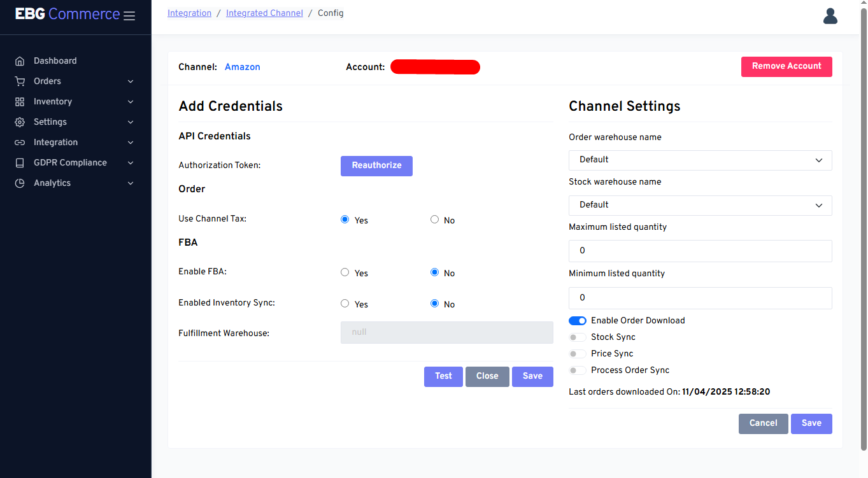Go to Integrated Channel breadcrumb
The image size is (868, 478).
264,13
